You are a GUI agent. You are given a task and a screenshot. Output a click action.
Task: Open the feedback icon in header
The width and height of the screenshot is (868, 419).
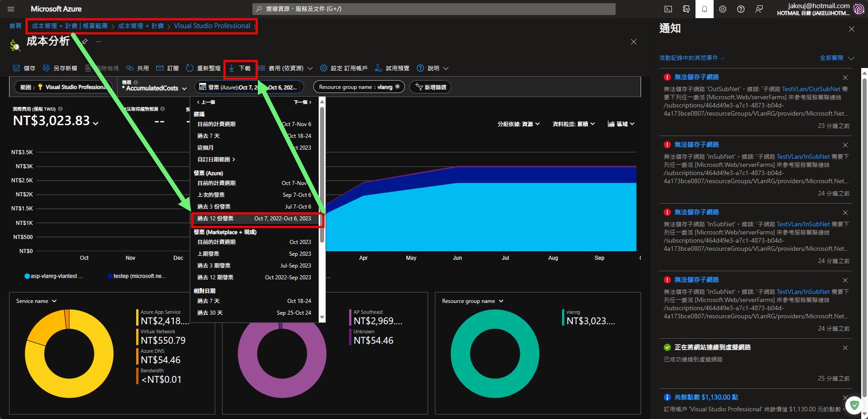point(759,9)
